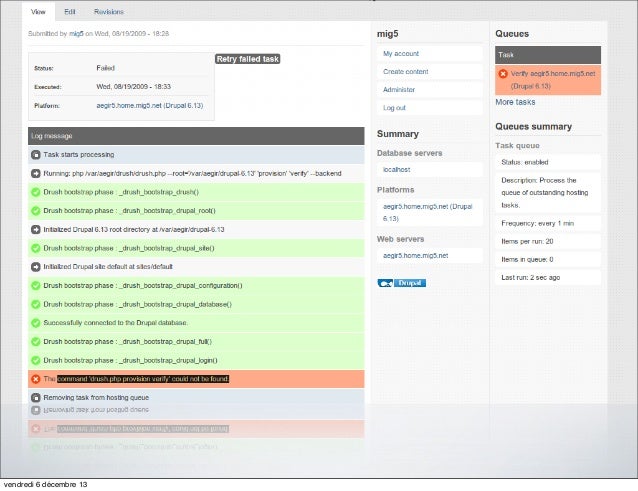Click the Log message table header
Screen dimensions: 638x491
pyautogui.click(x=196, y=136)
